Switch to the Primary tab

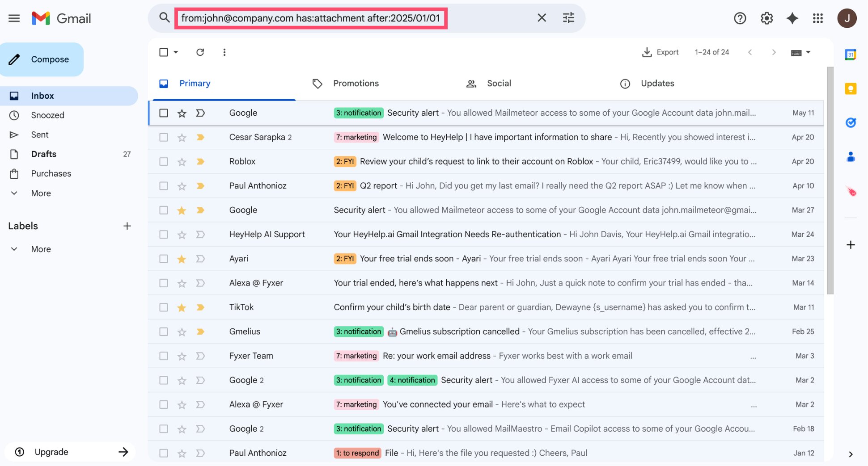pos(224,84)
